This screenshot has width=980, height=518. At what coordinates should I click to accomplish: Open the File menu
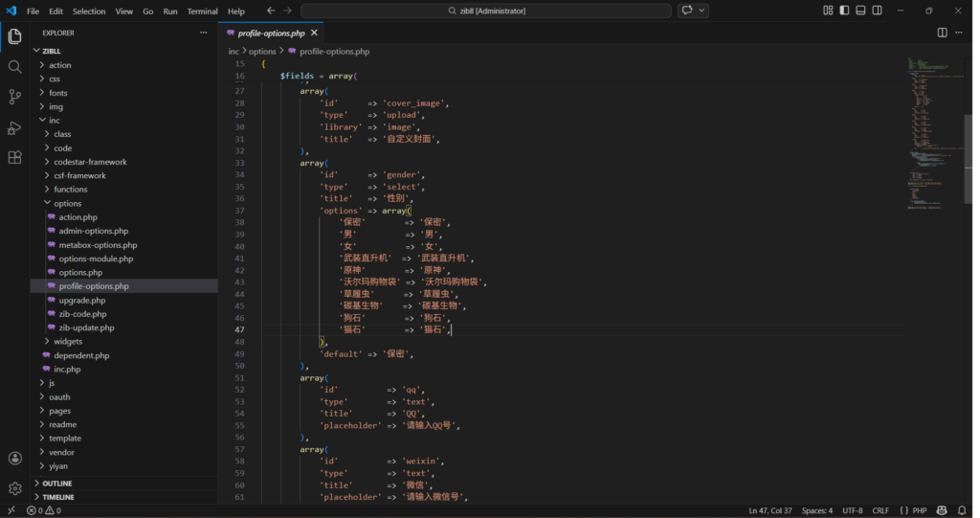point(33,11)
